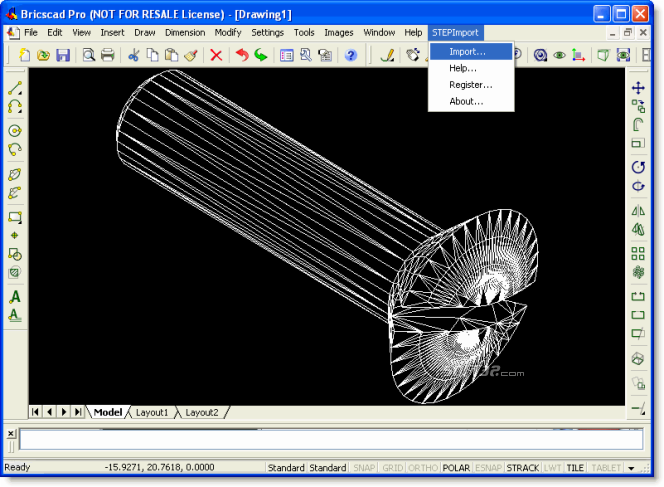Click the red X Delete icon
This screenshot has height=487, width=664.
pyautogui.click(x=216, y=55)
